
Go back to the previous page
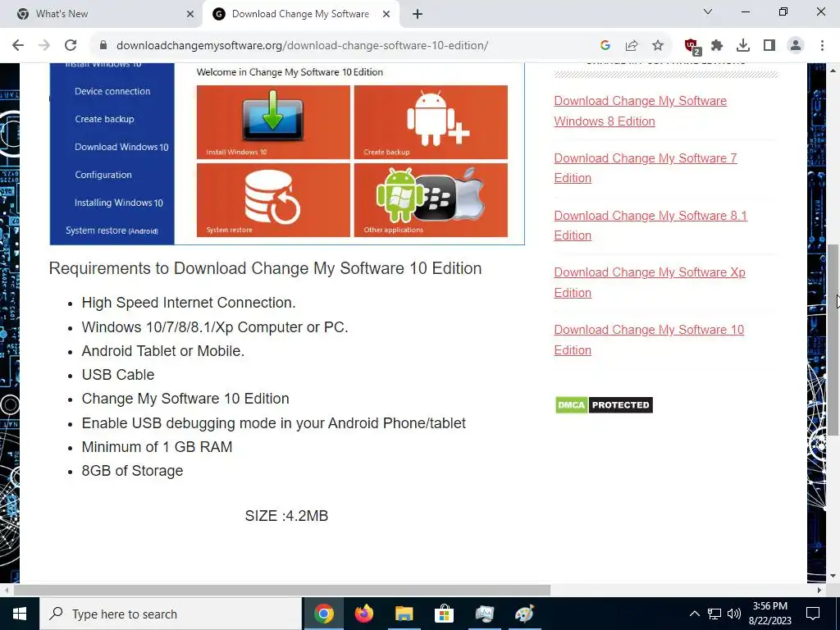click(18, 46)
